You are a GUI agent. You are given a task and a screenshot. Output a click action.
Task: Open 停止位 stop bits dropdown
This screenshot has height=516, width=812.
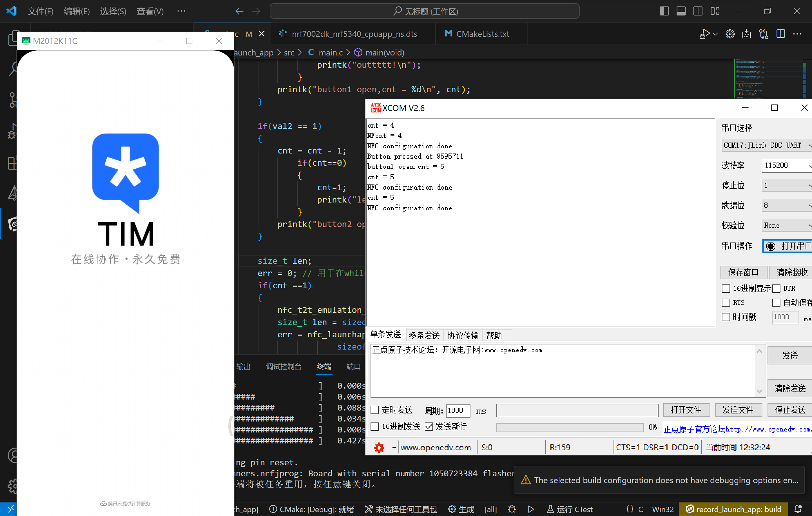tap(786, 185)
